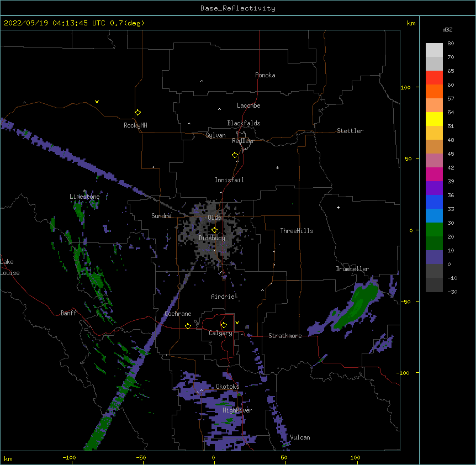The image size is (476, 465).
Task: Click the ThreeHills label
Action: [x=297, y=231]
